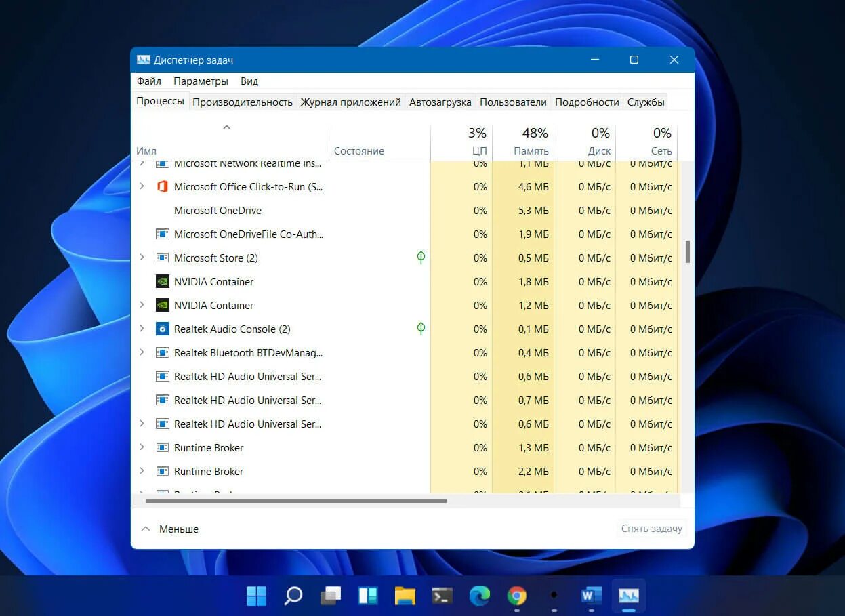Sort processes by Имя column header
The width and height of the screenshot is (845, 616).
click(x=230, y=142)
